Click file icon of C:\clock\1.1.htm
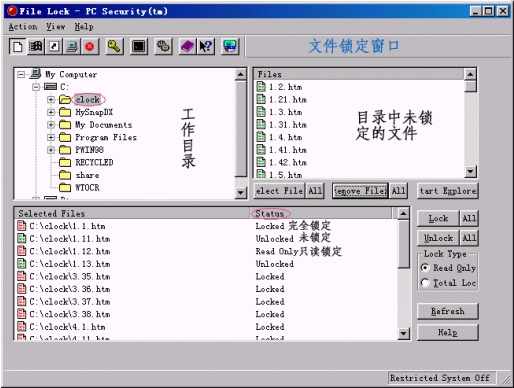 (x=22, y=226)
